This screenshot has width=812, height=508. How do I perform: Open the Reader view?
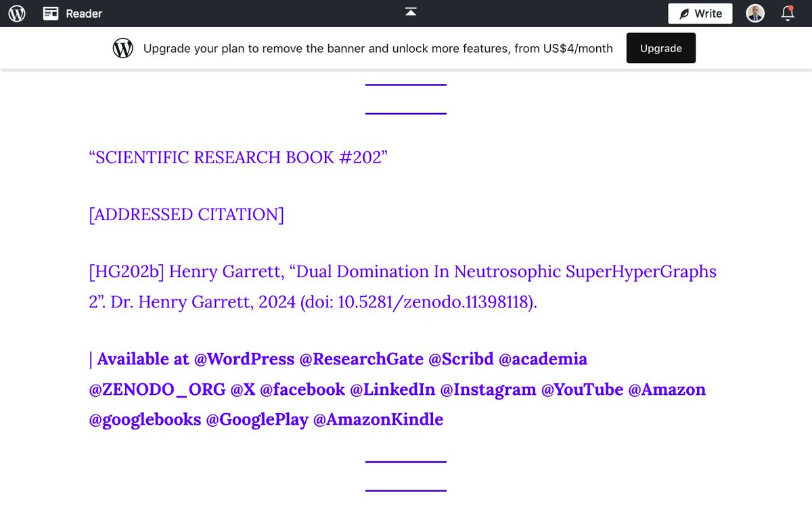72,14
